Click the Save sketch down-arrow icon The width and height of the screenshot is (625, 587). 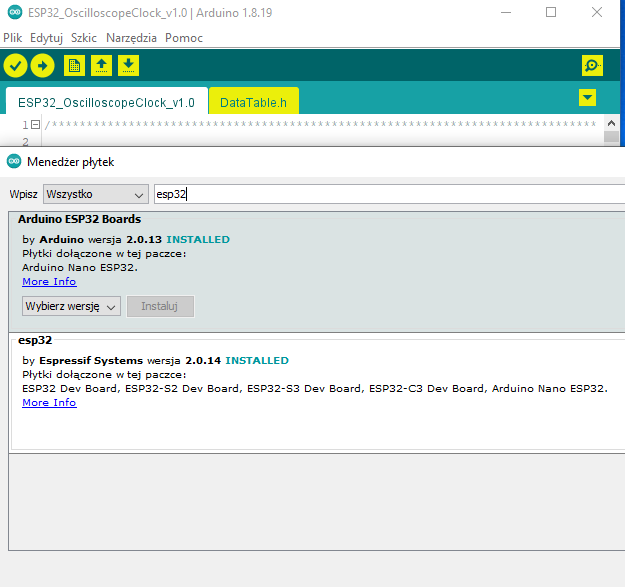(128, 65)
